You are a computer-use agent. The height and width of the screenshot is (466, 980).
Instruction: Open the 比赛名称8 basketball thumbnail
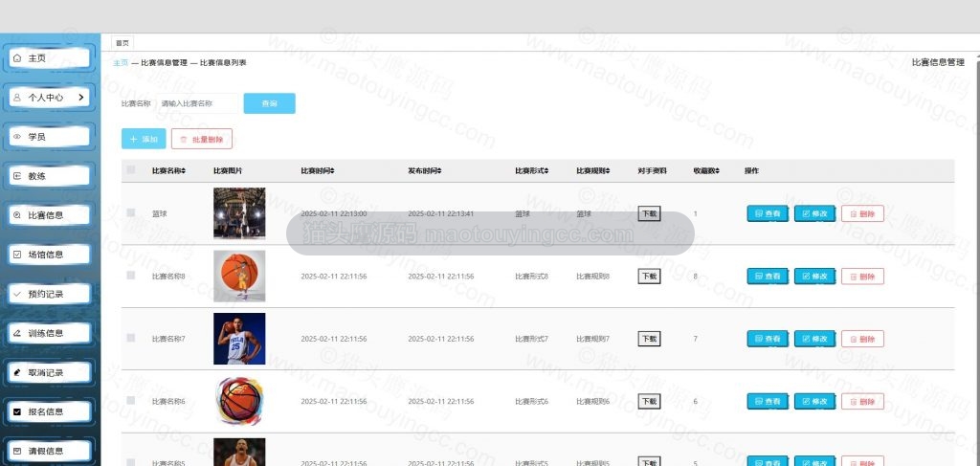pyautogui.click(x=239, y=277)
